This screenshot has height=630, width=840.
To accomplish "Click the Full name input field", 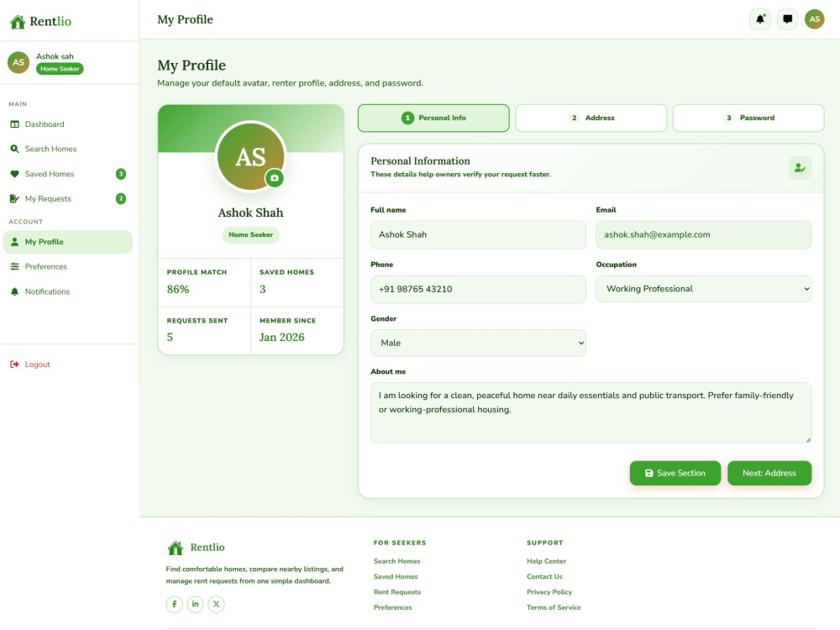I will (x=478, y=234).
